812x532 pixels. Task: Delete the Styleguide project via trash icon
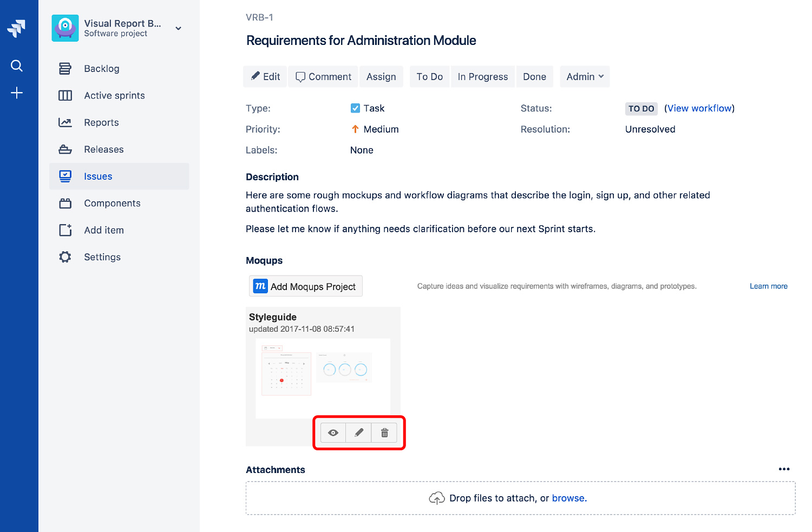384,432
